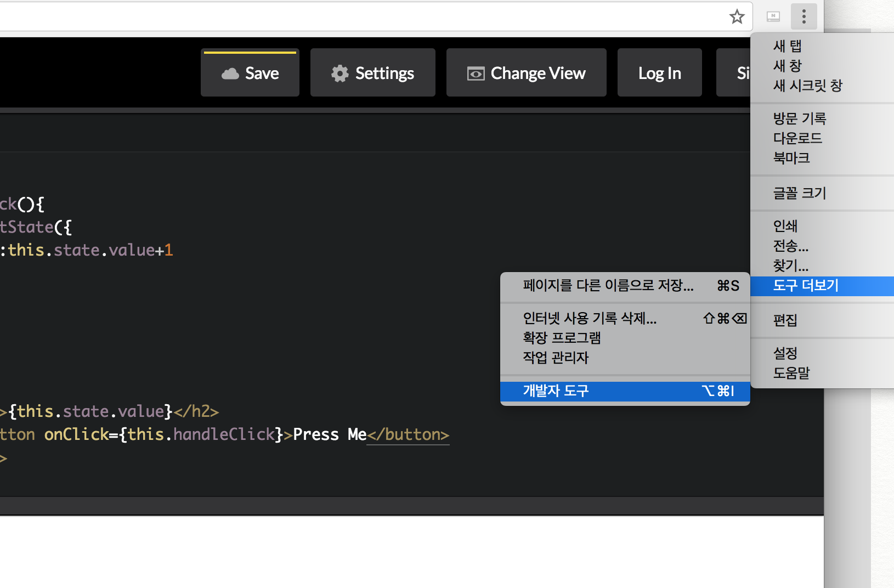This screenshot has height=588, width=894.
Task: Click the partially visible Si sign-up button
Action: (734, 72)
